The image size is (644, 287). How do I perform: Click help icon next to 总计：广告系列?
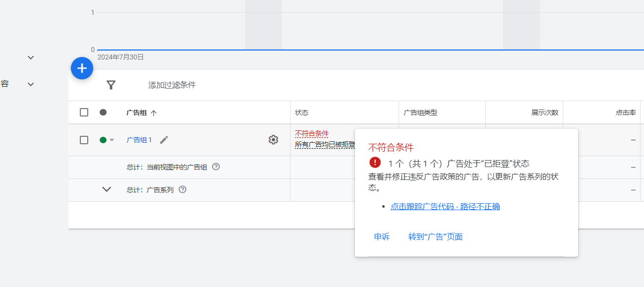tap(182, 189)
